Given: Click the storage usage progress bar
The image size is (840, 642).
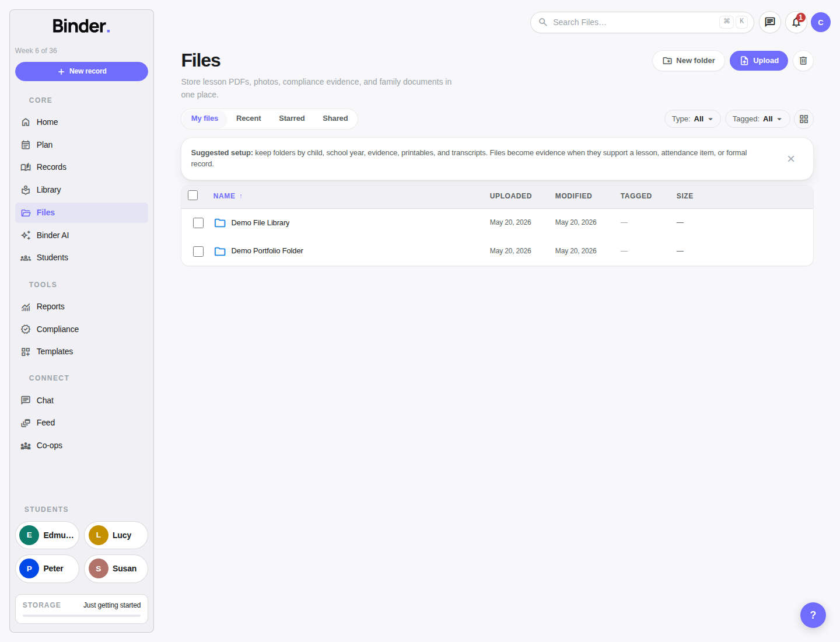Looking at the screenshot, I should click(x=82, y=616).
